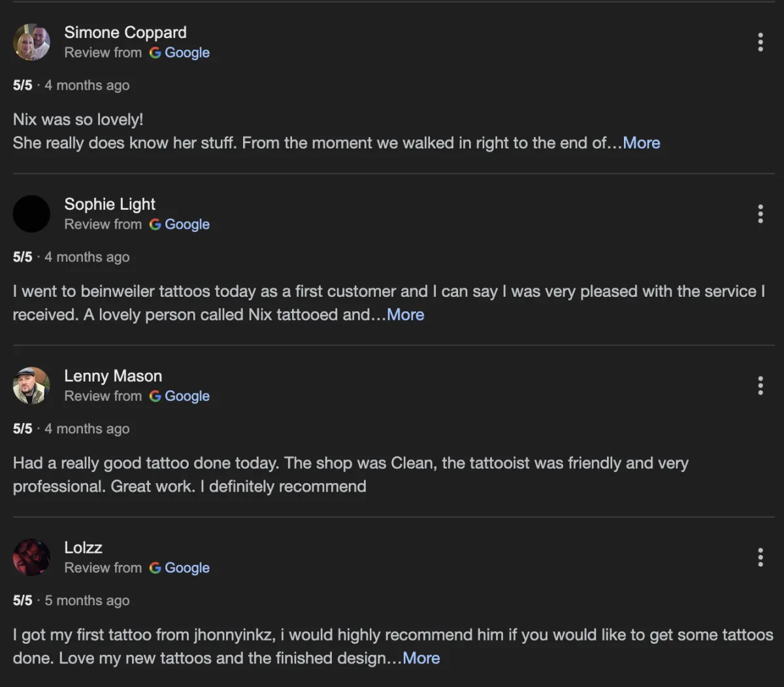Open options menu for Lenny Mason's review
The image size is (784, 687).
point(760,386)
